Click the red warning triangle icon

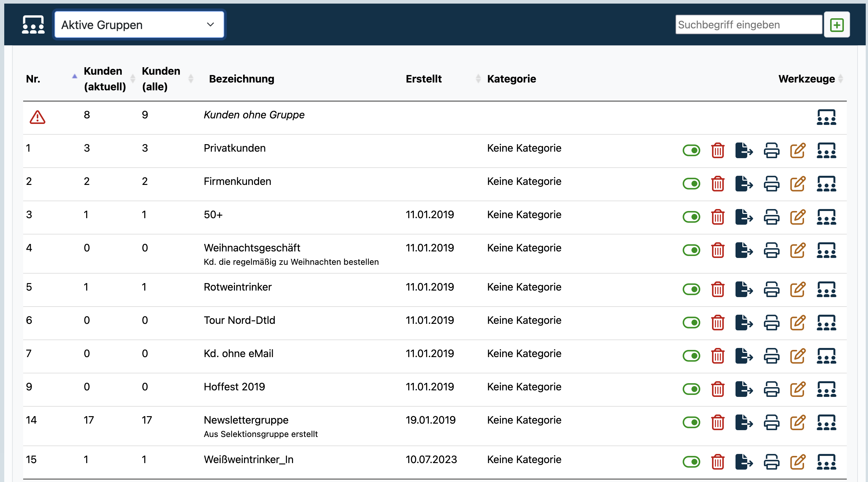(38, 117)
